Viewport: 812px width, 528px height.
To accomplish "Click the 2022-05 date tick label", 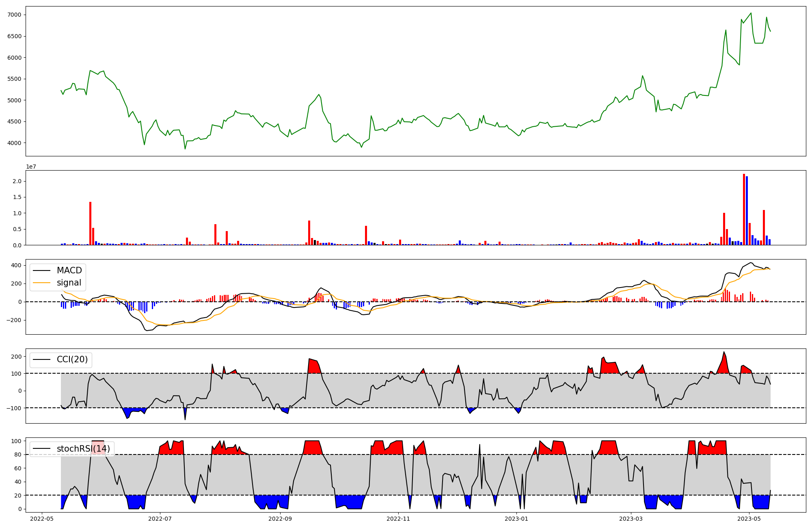I will (x=42, y=519).
